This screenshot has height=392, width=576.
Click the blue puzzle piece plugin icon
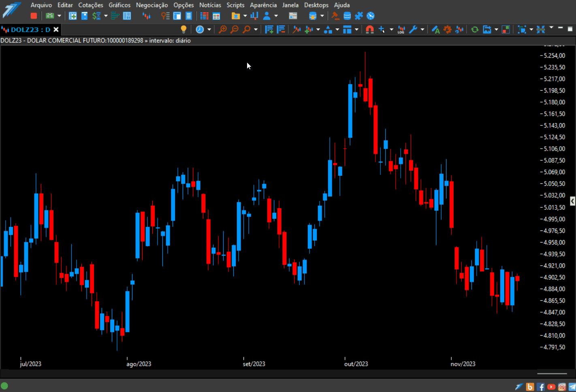pyautogui.click(x=359, y=16)
